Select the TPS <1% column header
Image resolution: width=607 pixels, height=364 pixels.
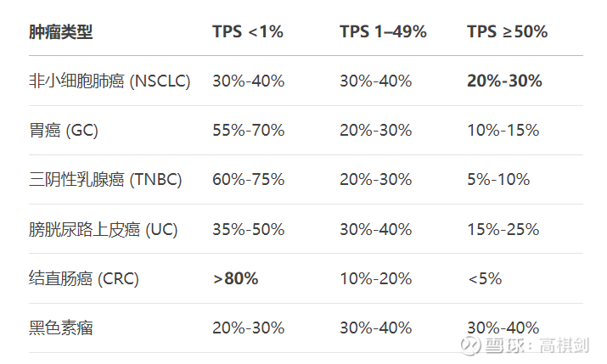click(x=248, y=31)
